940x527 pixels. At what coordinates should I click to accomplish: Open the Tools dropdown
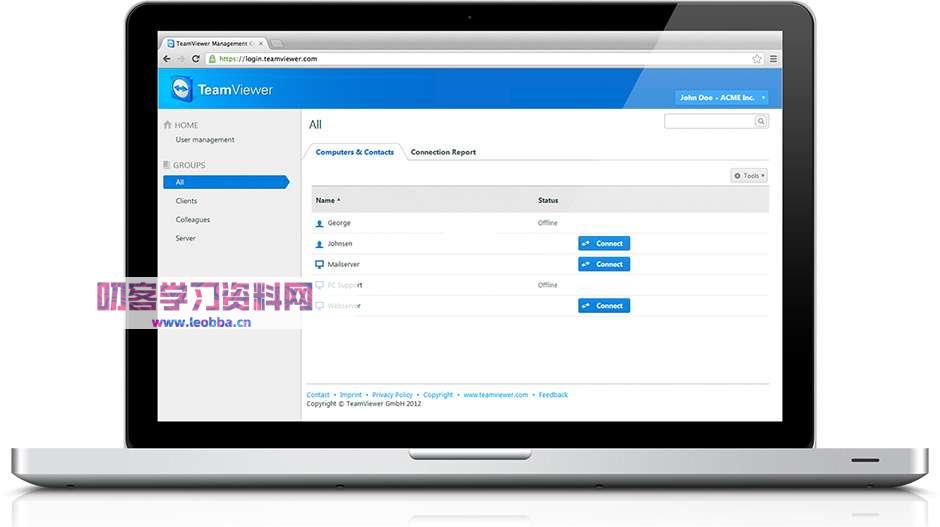(749, 176)
